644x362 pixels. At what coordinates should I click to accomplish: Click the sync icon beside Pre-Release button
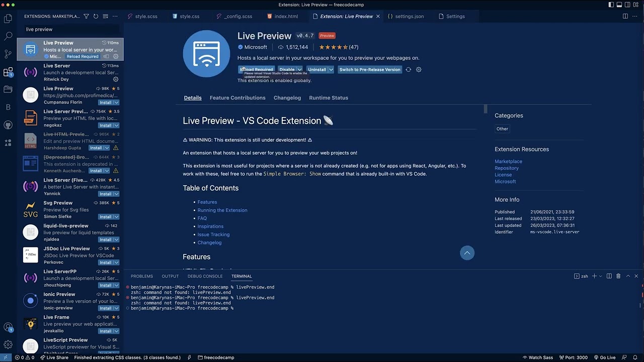tap(409, 70)
